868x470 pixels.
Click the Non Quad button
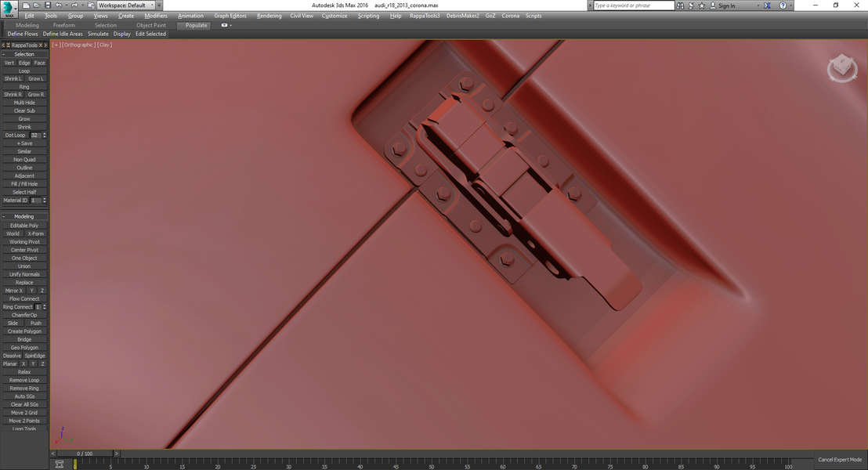[24, 160]
